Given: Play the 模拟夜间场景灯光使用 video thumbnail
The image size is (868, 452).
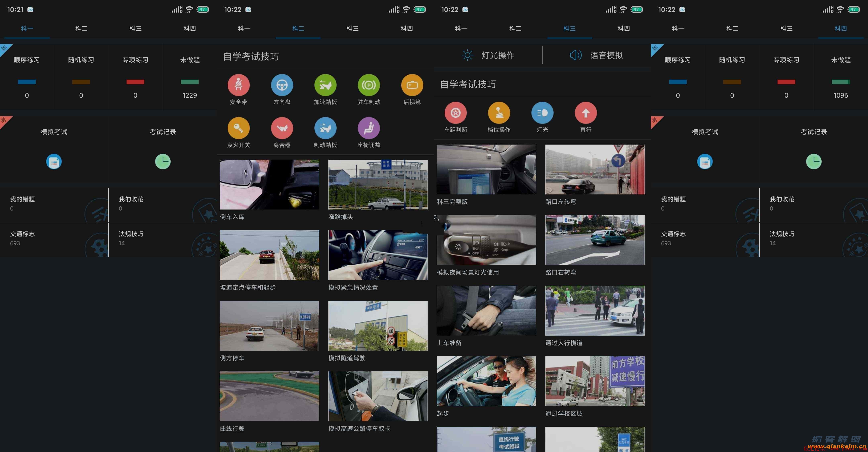Looking at the screenshot, I should pos(487,240).
